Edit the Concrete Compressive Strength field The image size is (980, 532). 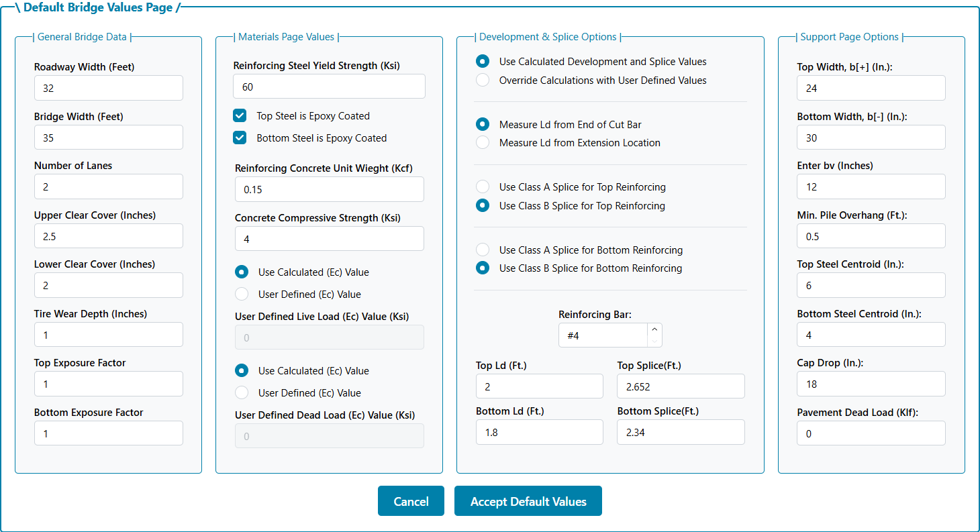pos(329,239)
